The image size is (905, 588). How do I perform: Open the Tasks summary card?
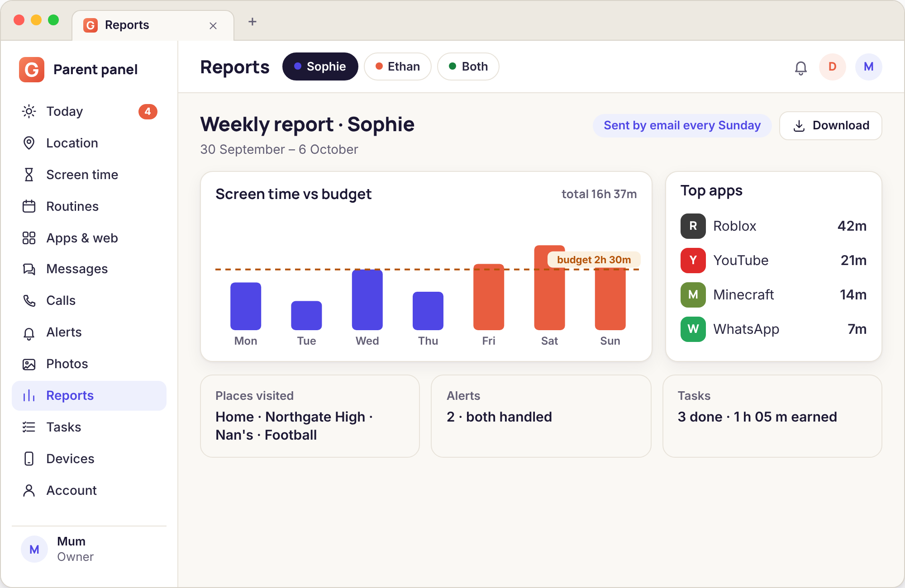pos(772,416)
